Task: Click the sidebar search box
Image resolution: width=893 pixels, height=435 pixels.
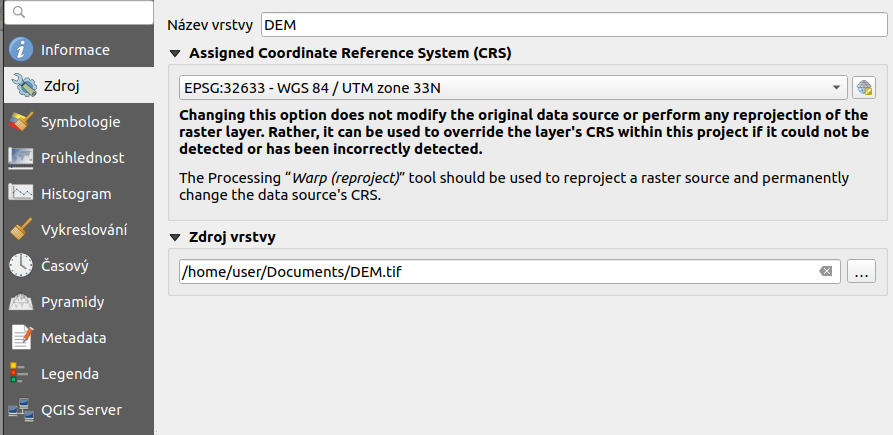Action: tap(79, 12)
